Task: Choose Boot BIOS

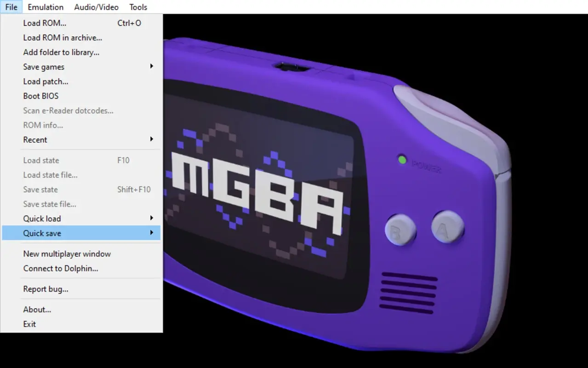Action: click(40, 96)
